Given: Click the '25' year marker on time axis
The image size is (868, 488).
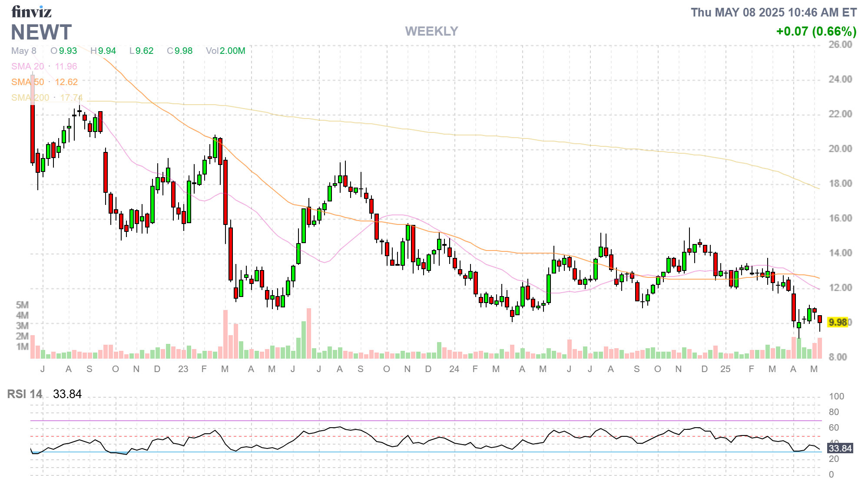Looking at the screenshot, I should [x=725, y=369].
